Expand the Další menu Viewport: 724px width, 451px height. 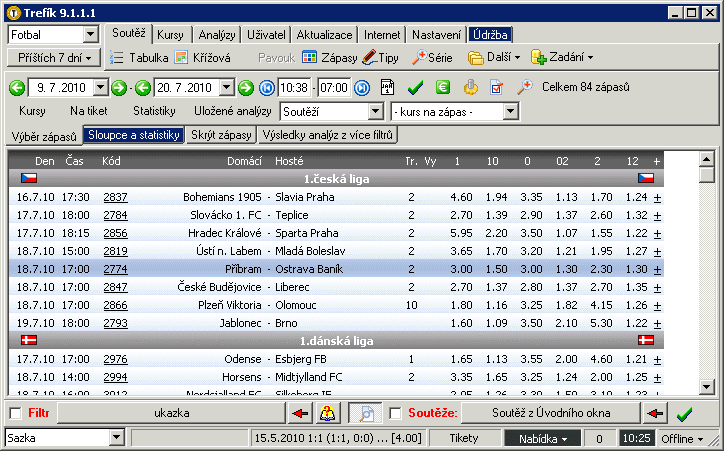(495, 58)
